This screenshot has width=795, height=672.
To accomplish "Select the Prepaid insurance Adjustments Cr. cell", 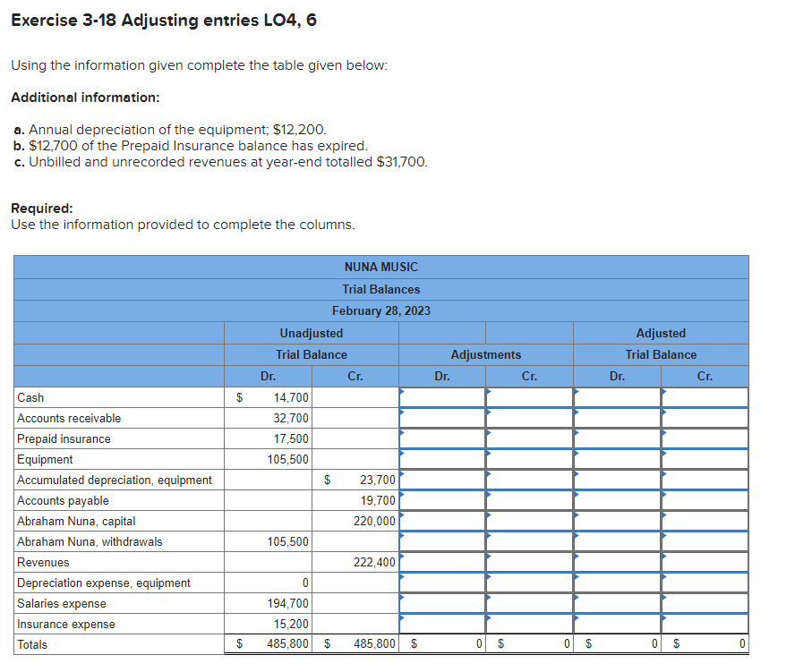I will click(528, 438).
